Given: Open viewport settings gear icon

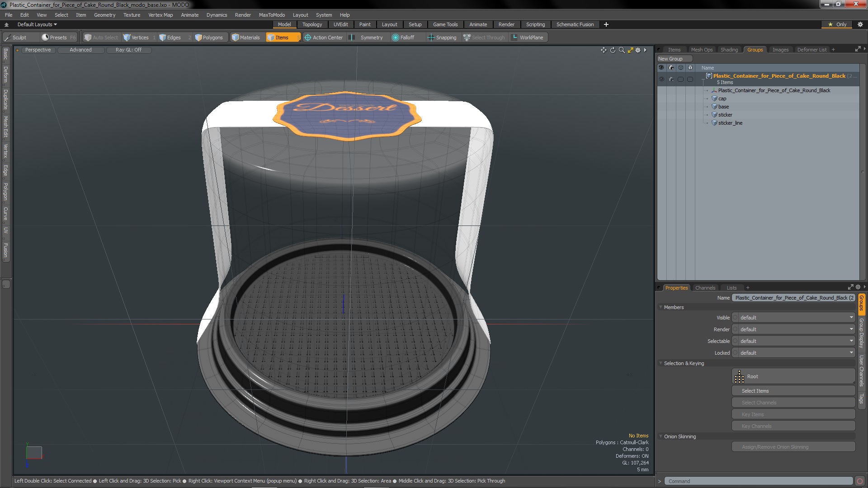Looking at the screenshot, I should [x=638, y=50].
